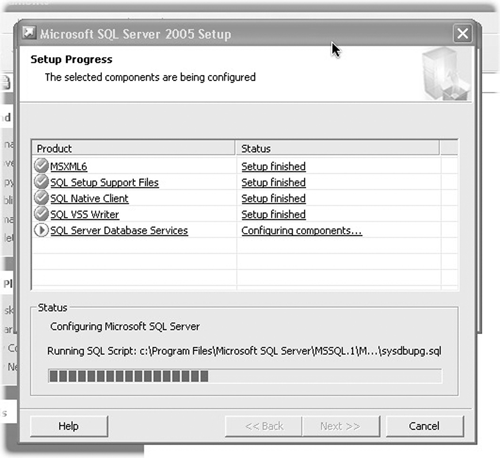Screen dimensions: 500x458
Task: Cancel the SQL Server setup
Action: (x=425, y=426)
